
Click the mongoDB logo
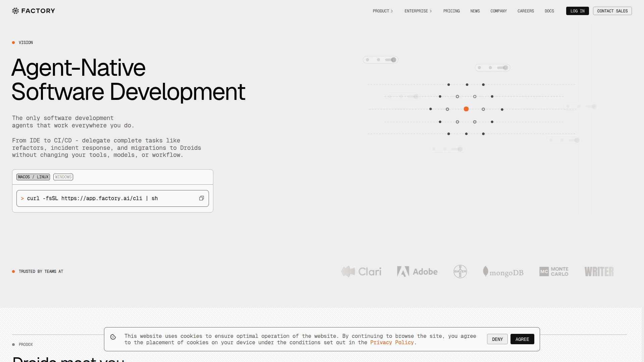pyautogui.click(x=503, y=272)
